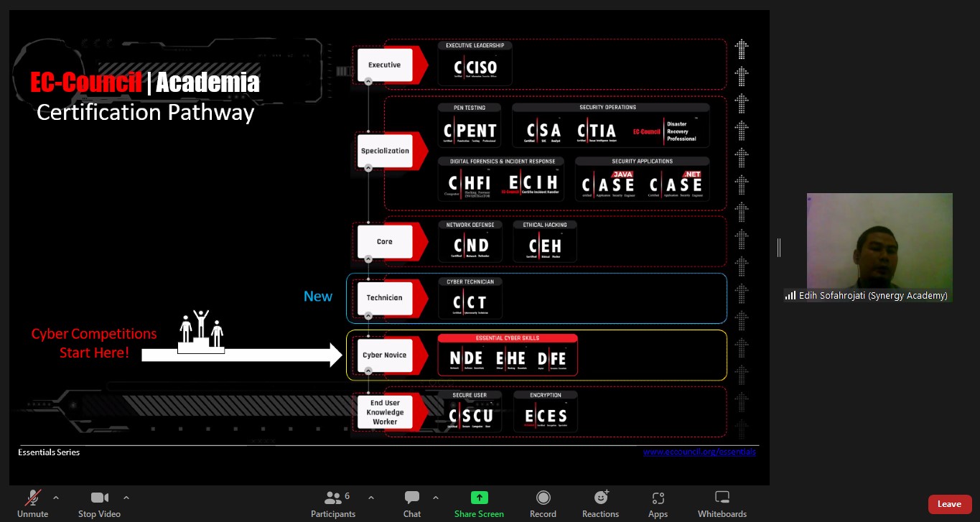Click the EXECUTIVE LEADERSHIP header label

pos(475,45)
